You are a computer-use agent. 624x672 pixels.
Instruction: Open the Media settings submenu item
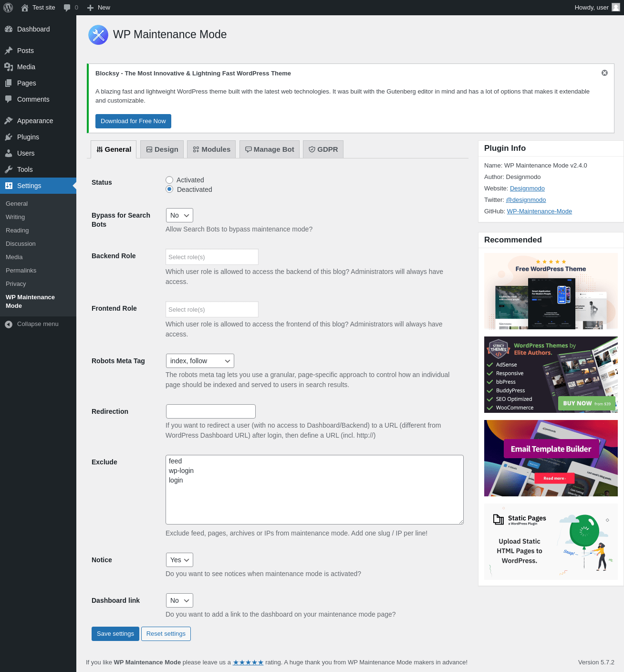point(14,257)
